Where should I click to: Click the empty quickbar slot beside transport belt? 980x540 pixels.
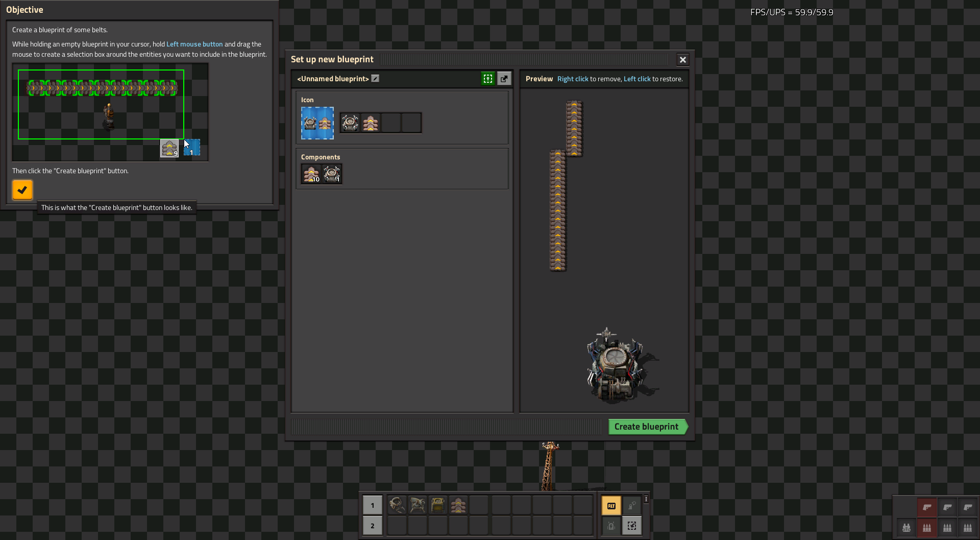click(479, 505)
